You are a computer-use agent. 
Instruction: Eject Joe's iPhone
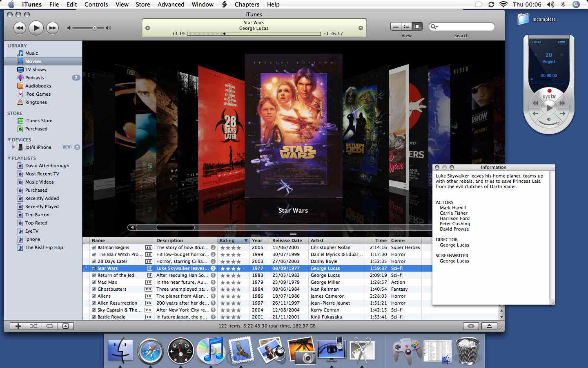77,147
